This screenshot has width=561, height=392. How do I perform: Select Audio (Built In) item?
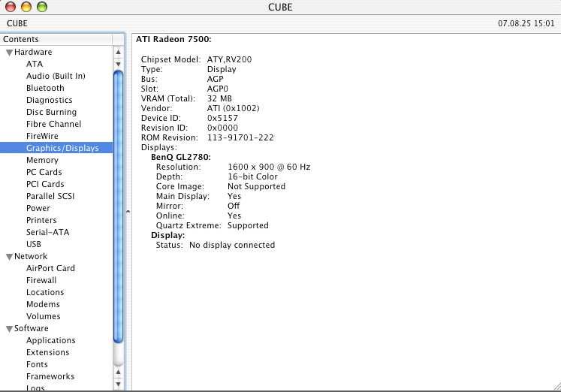pos(56,76)
